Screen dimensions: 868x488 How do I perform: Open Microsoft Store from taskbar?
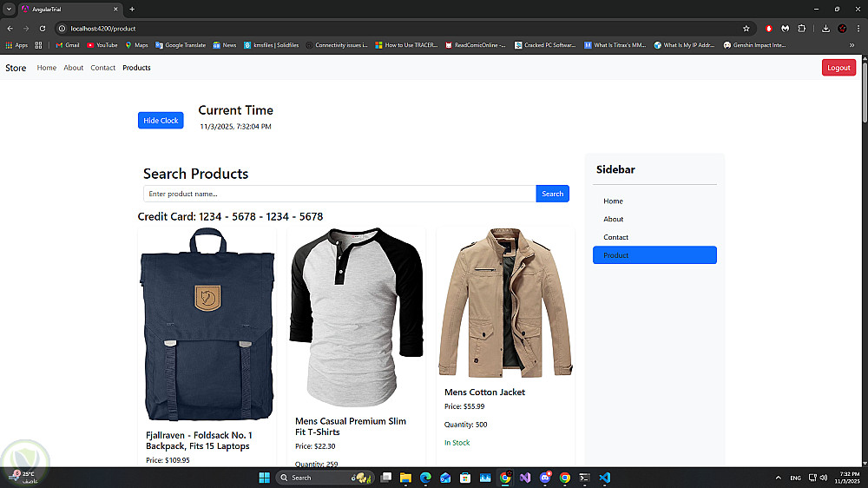pyautogui.click(x=465, y=478)
